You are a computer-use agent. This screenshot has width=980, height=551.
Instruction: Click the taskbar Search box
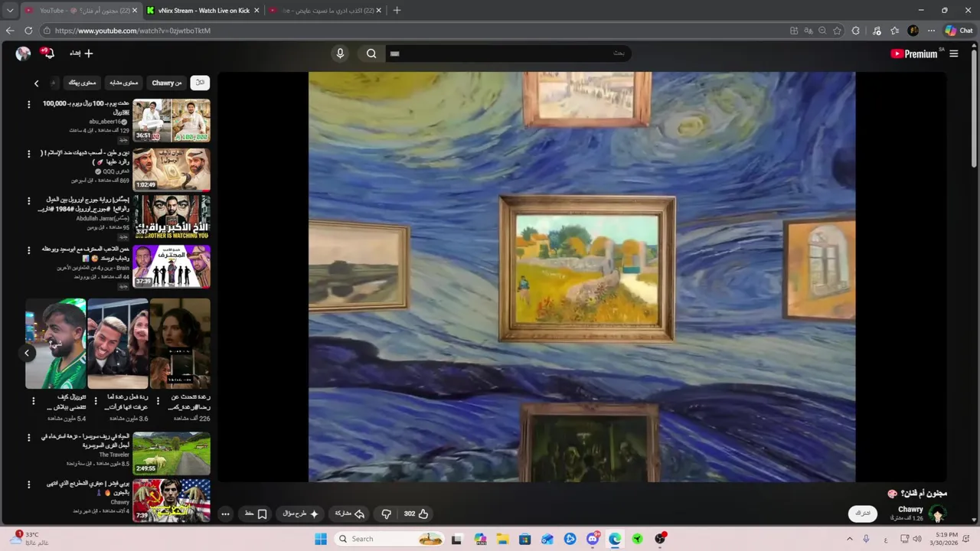390,539
